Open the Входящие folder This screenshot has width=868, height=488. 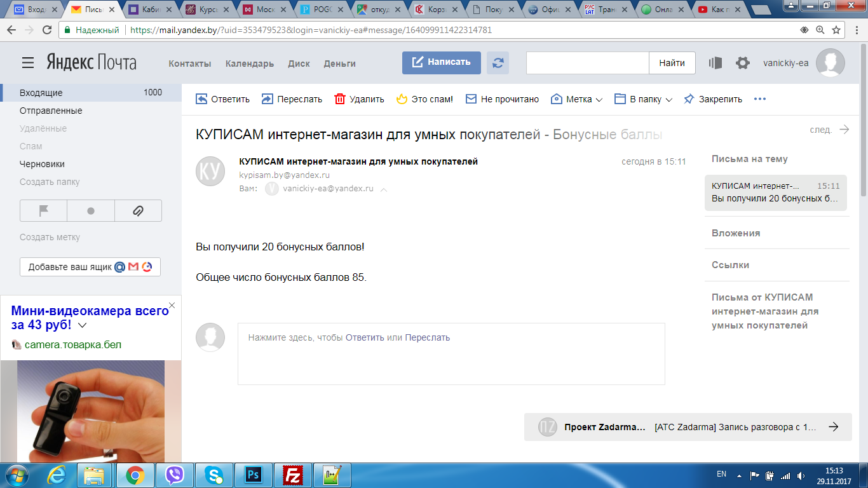tap(91, 93)
